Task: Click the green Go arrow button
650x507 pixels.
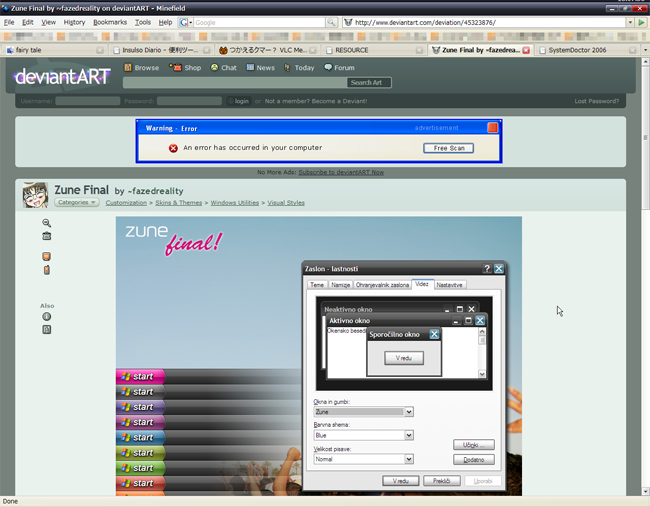Action: [x=641, y=22]
